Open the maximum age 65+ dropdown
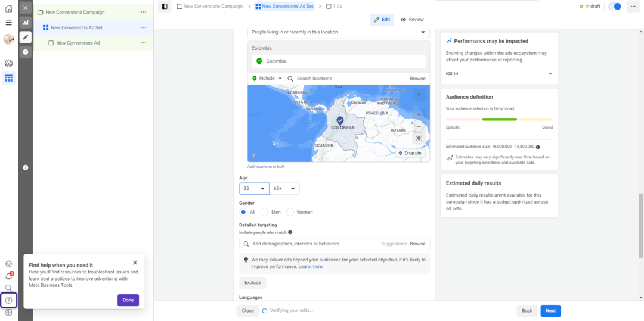 pos(285,189)
